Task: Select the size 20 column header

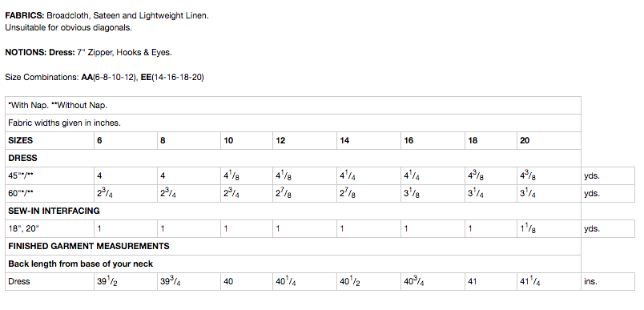Action: (549, 140)
